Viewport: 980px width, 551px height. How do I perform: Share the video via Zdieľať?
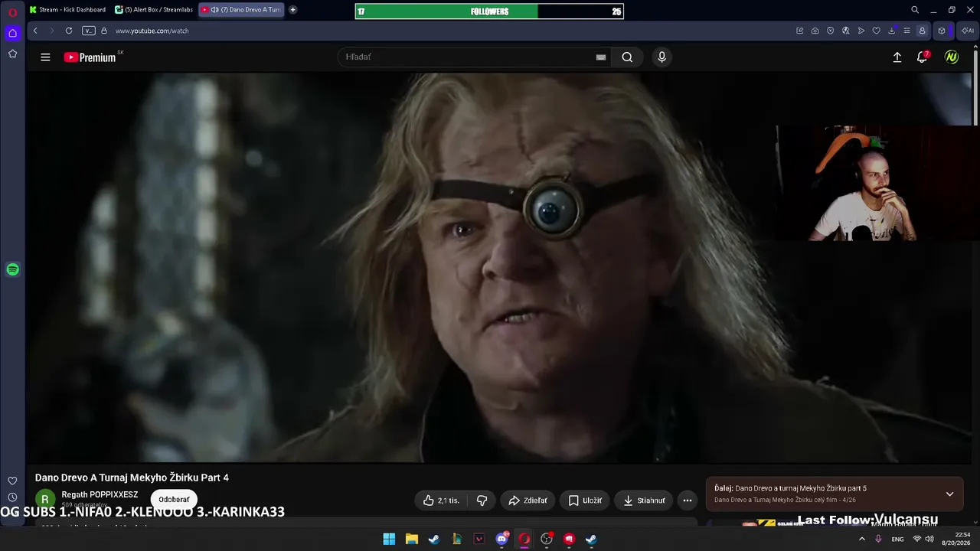pyautogui.click(x=528, y=500)
